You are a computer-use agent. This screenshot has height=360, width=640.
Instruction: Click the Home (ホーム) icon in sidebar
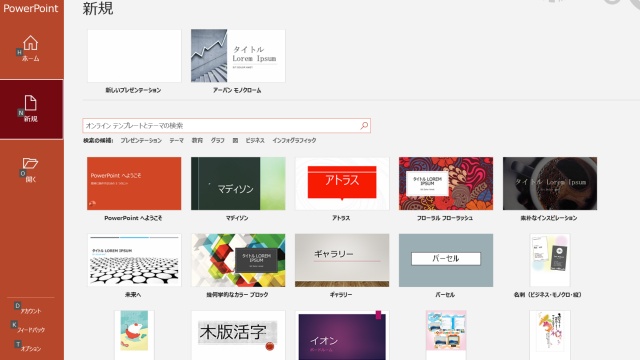click(x=31, y=42)
